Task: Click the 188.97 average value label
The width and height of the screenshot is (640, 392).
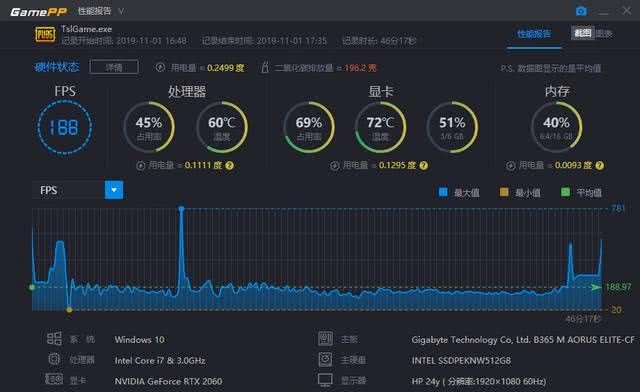Action: pyautogui.click(x=618, y=287)
